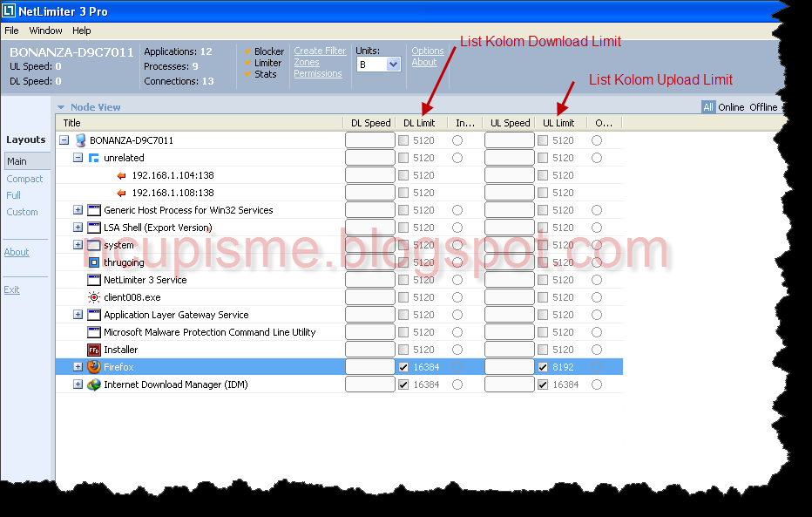
Task: Toggle the Stats checkmark
Action: tap(247, 74)
